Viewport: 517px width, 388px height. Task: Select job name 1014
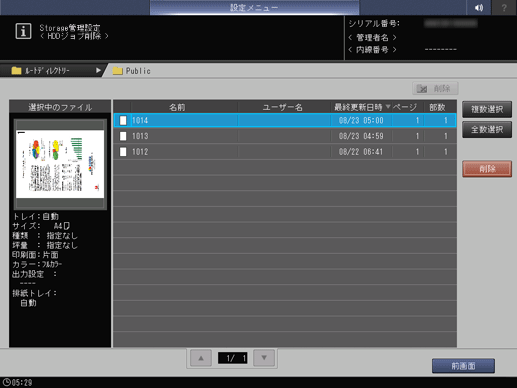140,120
